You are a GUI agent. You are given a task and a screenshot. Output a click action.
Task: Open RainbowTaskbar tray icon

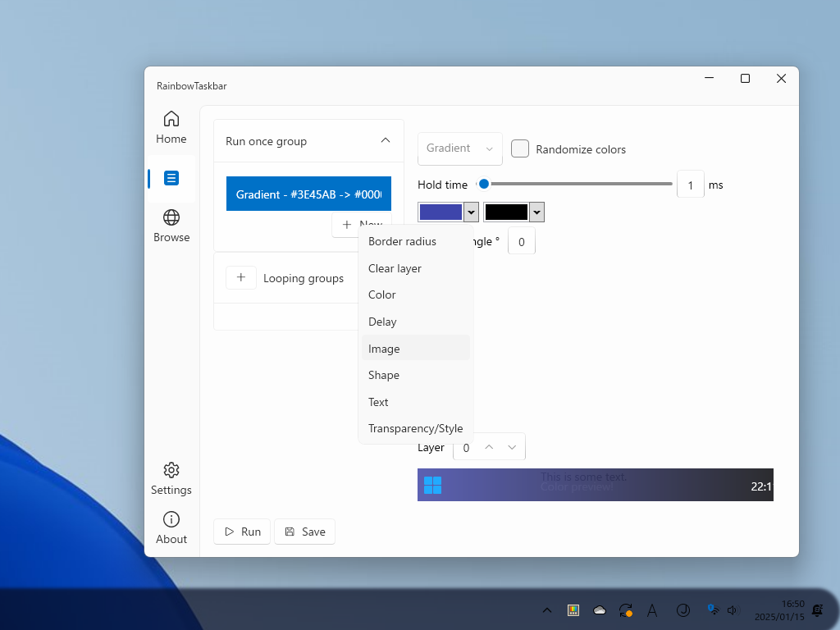pyautogui.click(x=573, y=610)
